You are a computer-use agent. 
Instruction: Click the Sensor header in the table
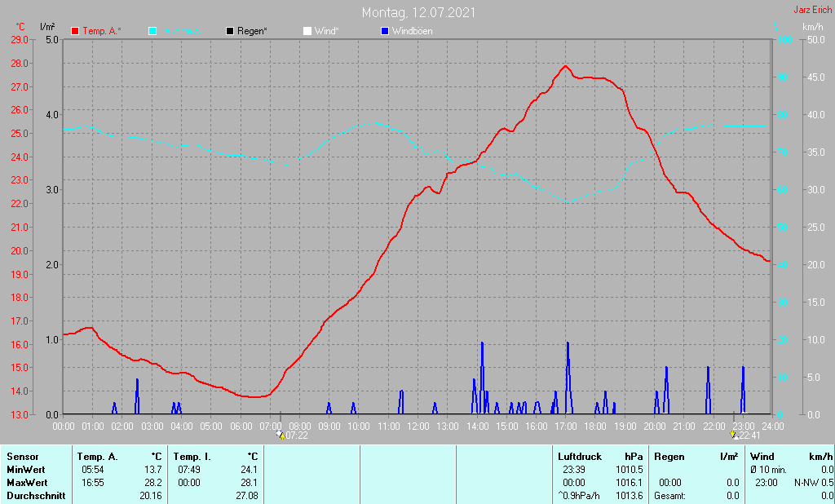click(x=22, y=457)
